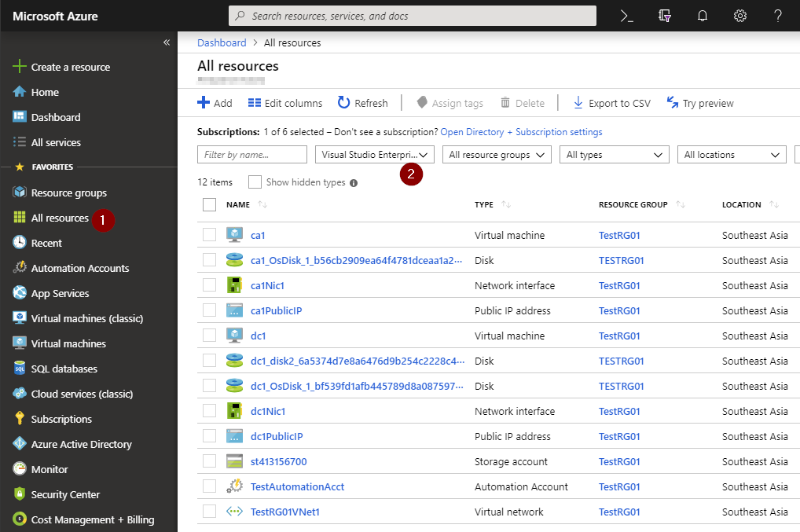
Task: Open the dc1Nic1 network interface link
Action: (x=268, y=411)
